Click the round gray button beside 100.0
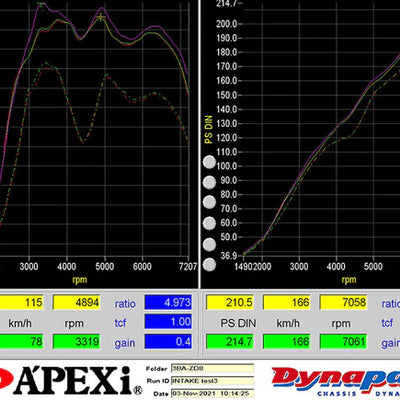 click(x=209, y=162)
